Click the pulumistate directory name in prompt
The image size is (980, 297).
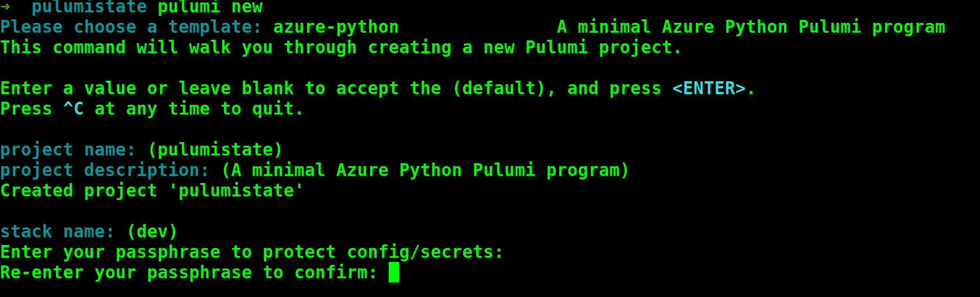[89, 7]
